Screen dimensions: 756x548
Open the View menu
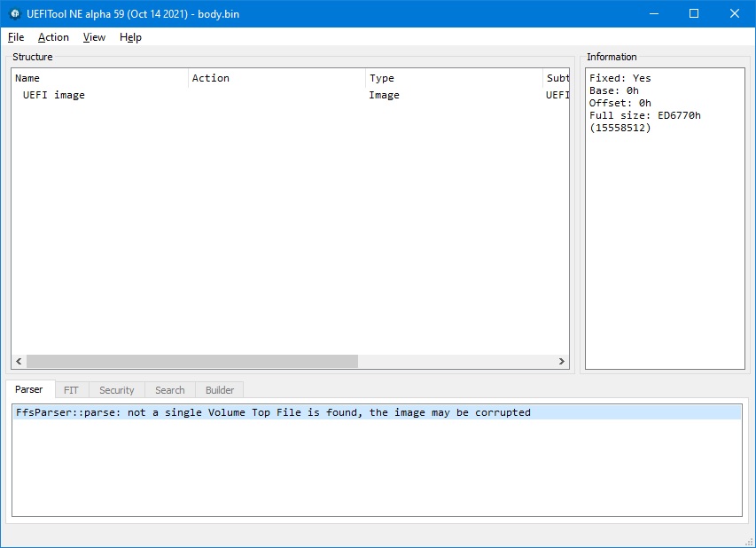(x=94, y=37)
